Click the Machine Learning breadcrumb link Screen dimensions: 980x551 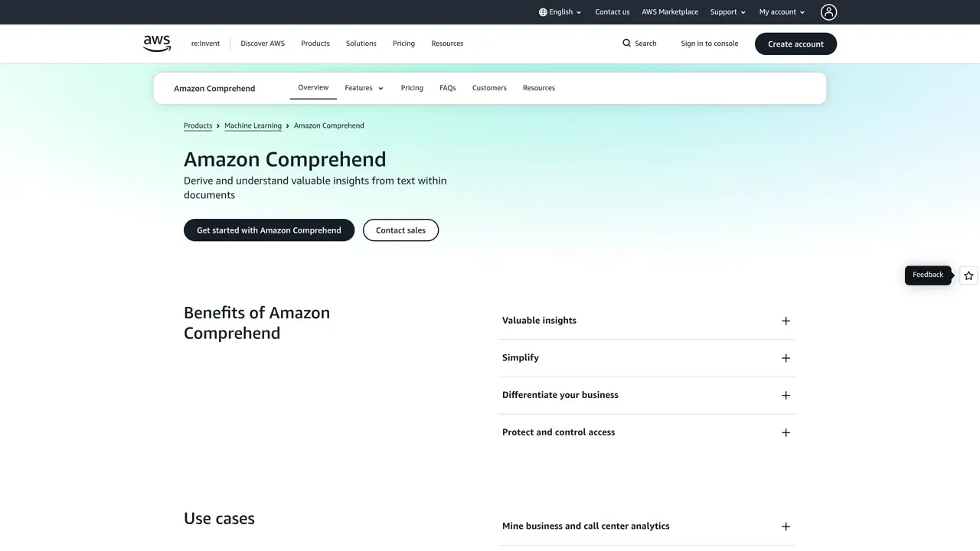253,126
